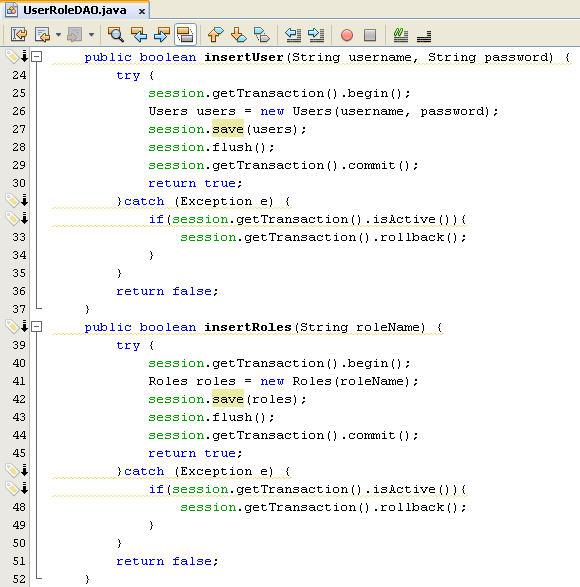Find next occurrence arrow icon
The width and height of the screenshot is (580, 587).
(162, 35)
